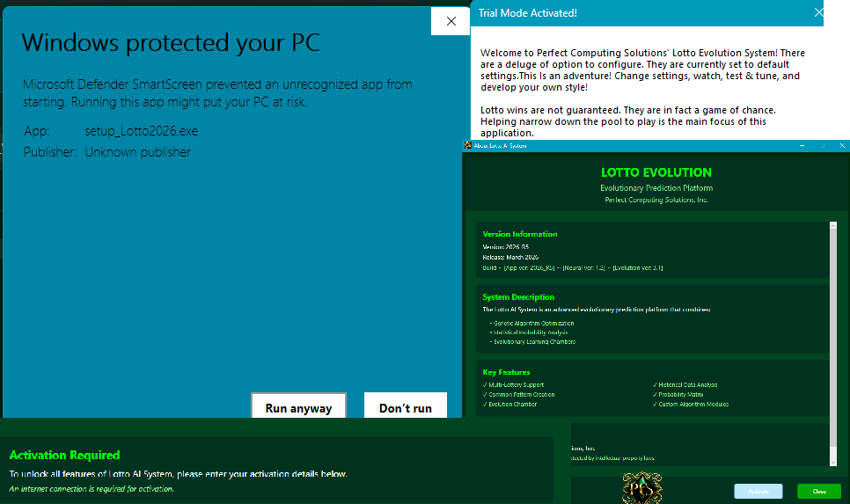Image resolution: width=850 pixels, height=504 pixels.
Task: Close About Lotto AI System via title bar X
Action: (x=842, y=145)
